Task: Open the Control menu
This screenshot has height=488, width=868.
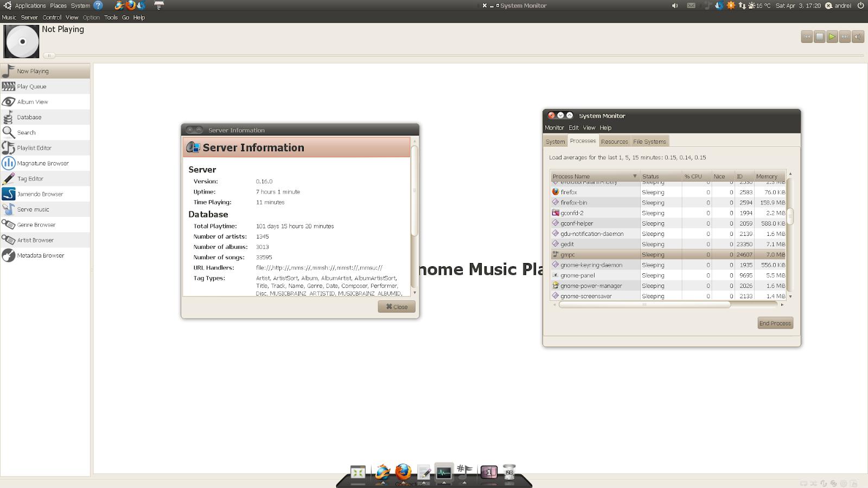Action: coord(52,17)
